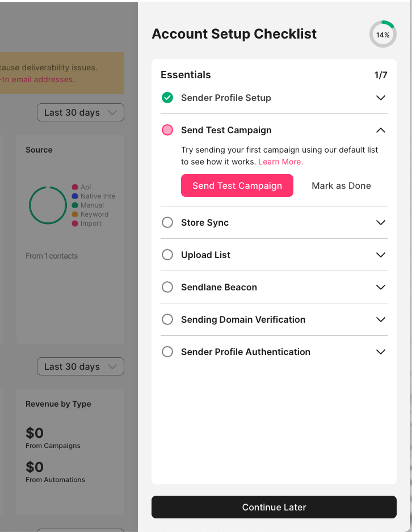Click the 14% progress ring indicator
Viewport: 412px width, 532px height.
[x=383, y=35]
